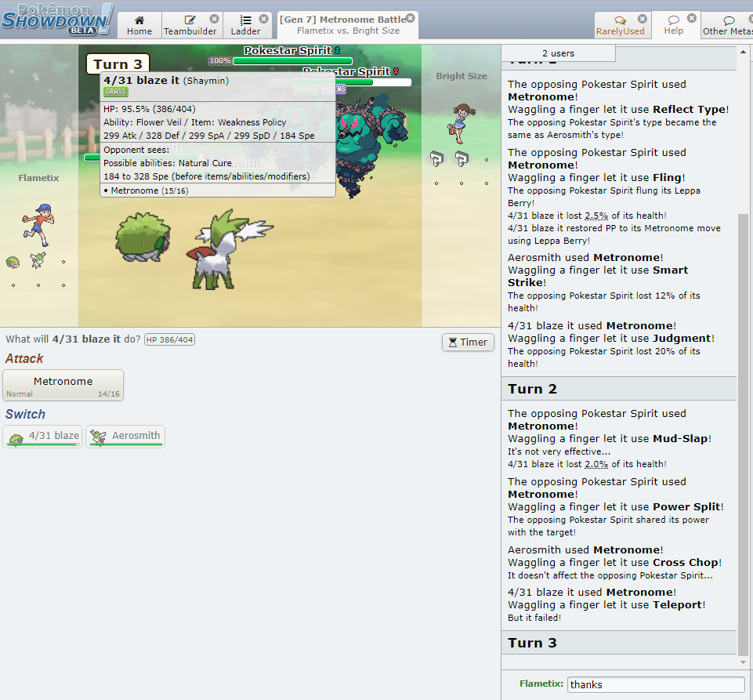The width and height of the screenshot is (753, 700).
Task: Open the Other Metas chat tab
Action: coord(726,25)
